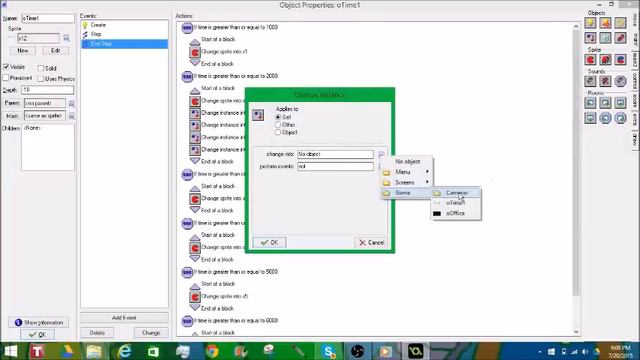Select the Stop Sound action icon
This screenshot has height=360, width=640.
click(605, 81)
